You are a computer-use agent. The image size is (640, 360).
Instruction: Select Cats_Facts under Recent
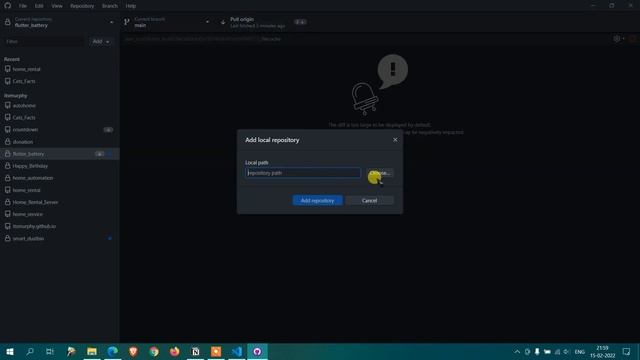[x=60, y=81]
